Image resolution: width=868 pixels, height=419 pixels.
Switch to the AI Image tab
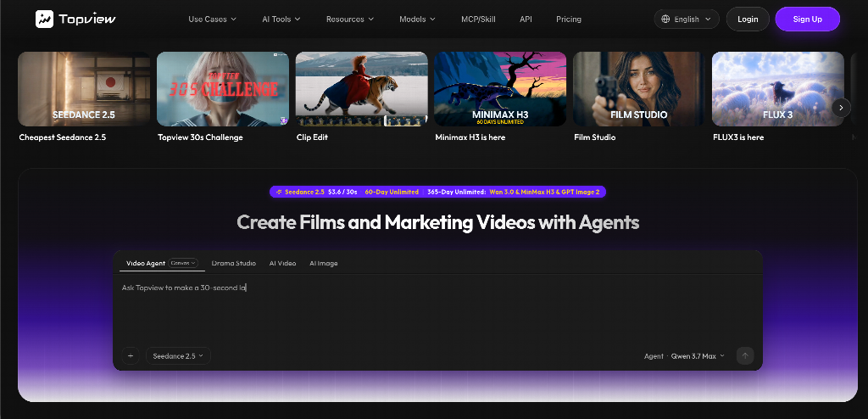tap(323, 263)
